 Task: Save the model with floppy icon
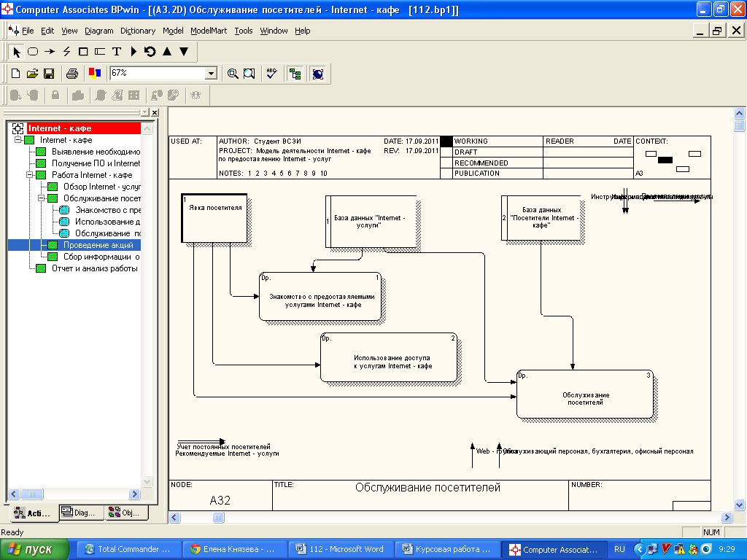(x=49, y=74)
